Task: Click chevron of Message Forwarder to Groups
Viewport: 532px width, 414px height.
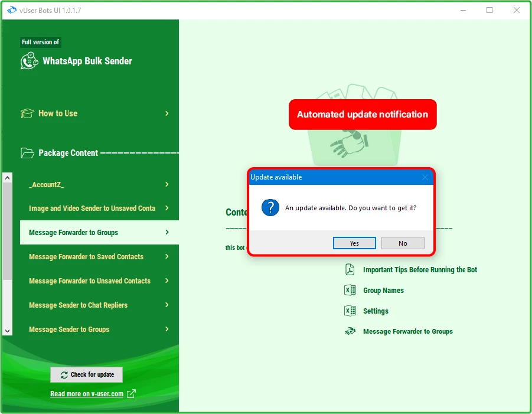Action: [x=167, y=232]
